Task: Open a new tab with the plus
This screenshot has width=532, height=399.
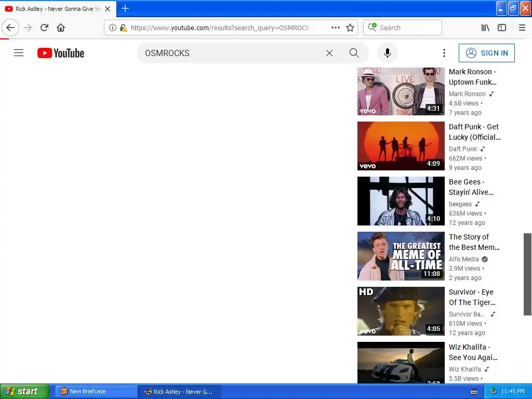Action: 125,8
